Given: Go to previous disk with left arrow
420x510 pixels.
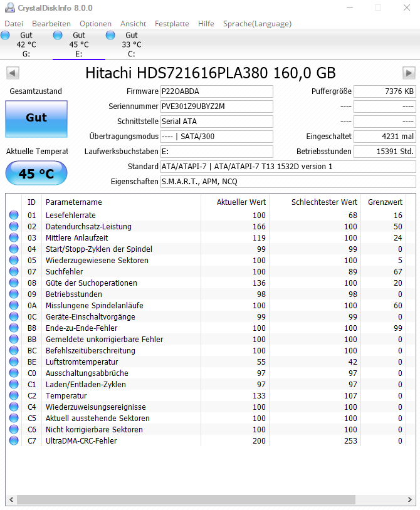Looking at the screenshot, I should click(x=13, y=73).
